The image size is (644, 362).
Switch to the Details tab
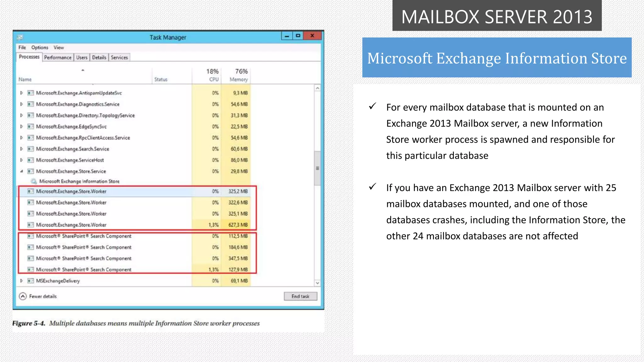pos(99,58)
